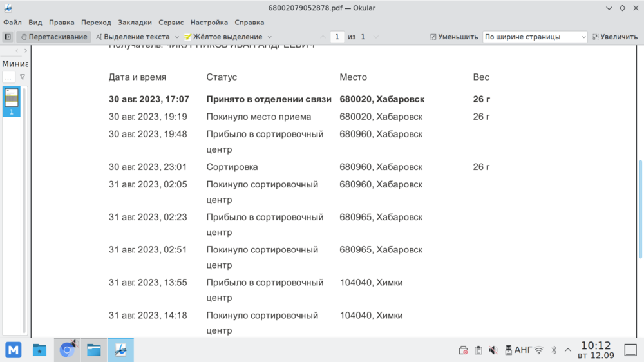
Task: Open the Настройка menu
Action: coord(210,23)
